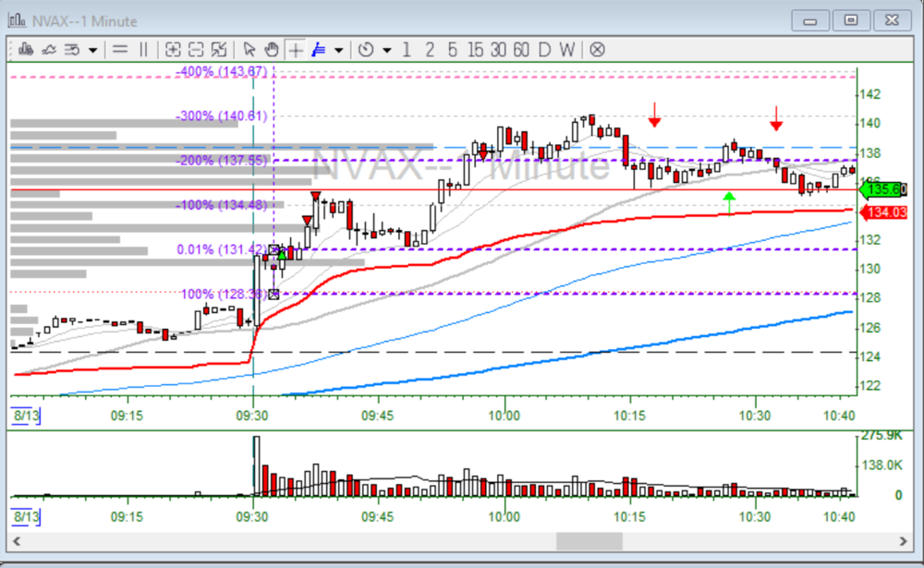This screenshot has width=924, height=568.
Task: Activate the arrow pointer tool
Action: coord(249,50)
